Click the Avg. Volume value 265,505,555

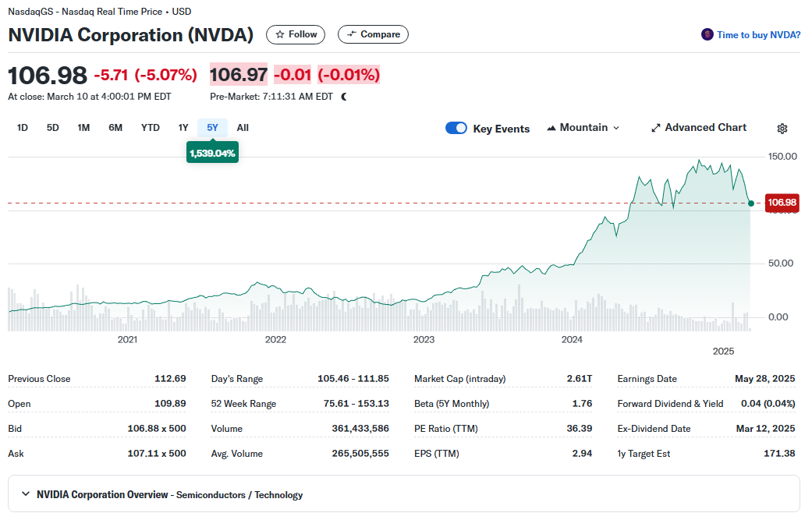360,453
